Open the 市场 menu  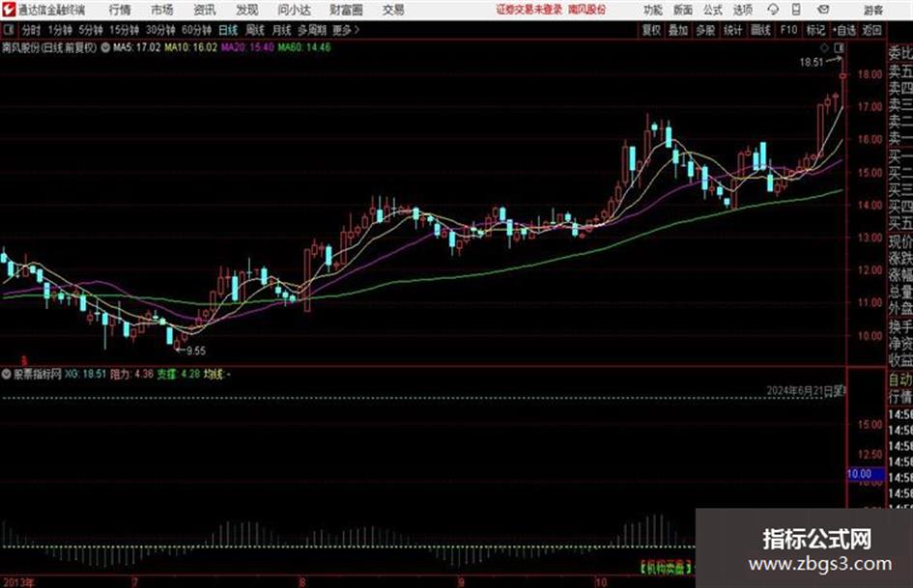tap(162, 10)
